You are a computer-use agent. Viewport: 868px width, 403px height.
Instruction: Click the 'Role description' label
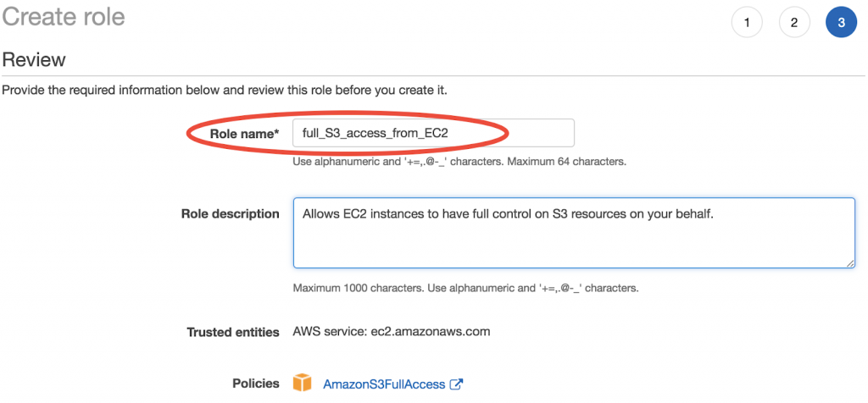pyautogui.click(x=231, y=214)
